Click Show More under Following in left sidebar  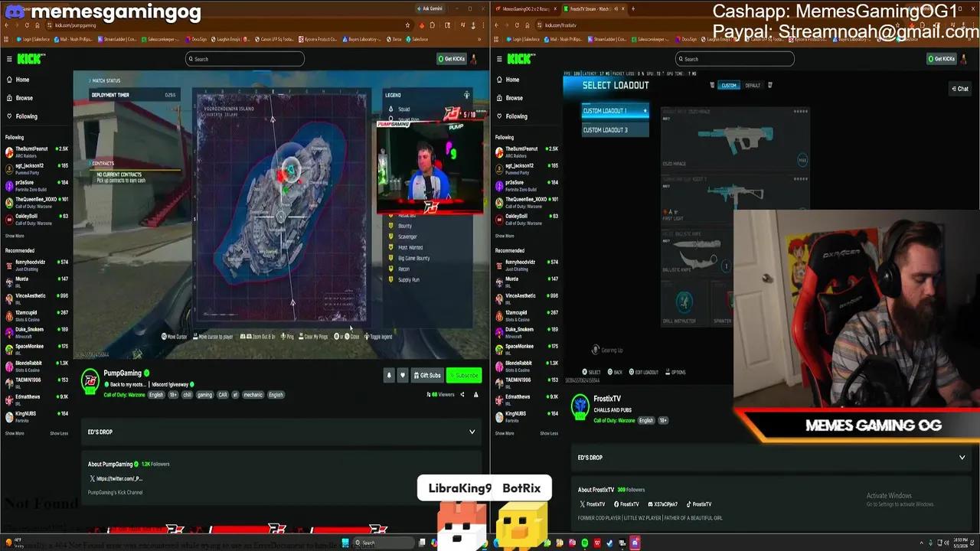coord(15,236)
